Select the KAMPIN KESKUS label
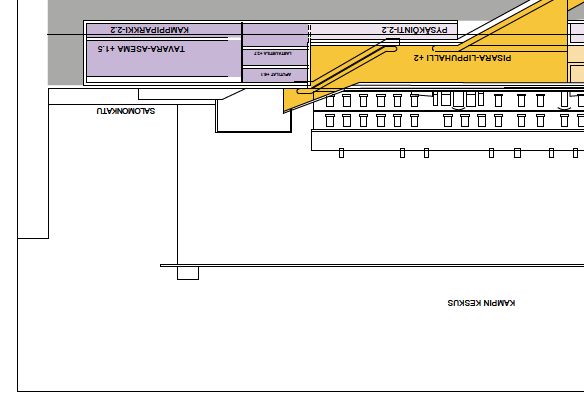The width and height of the screenshot is (584, 413). pos(481,303)
